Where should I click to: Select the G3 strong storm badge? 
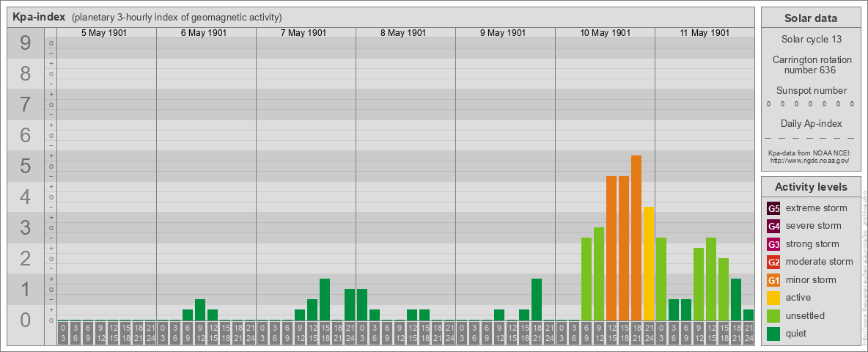(x=773, y=244)
